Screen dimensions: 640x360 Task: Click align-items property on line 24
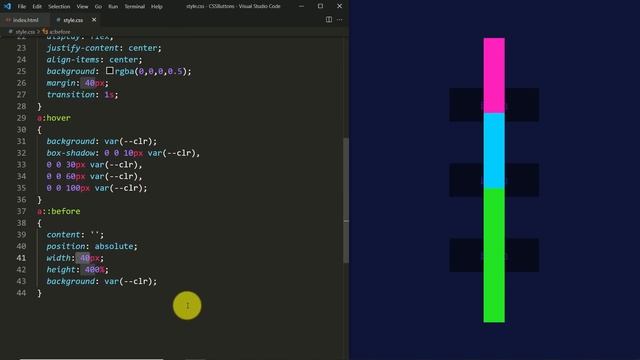[73, 60]
